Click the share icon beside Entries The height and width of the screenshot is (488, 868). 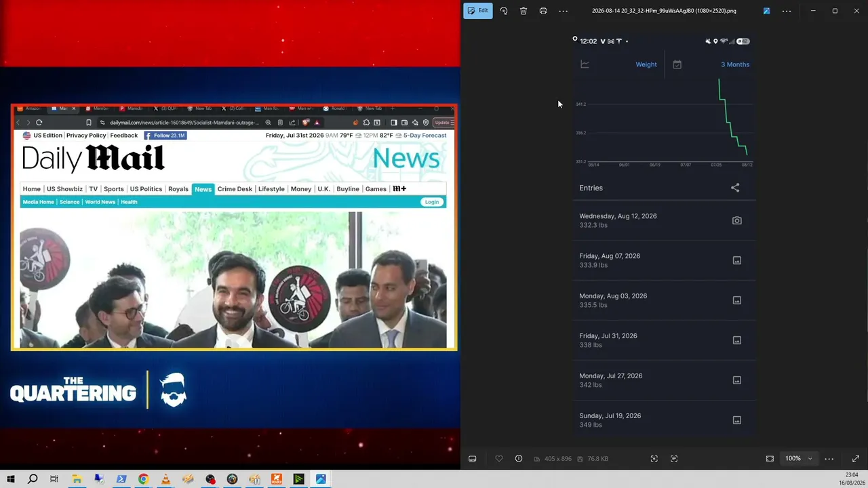point(735,188)
